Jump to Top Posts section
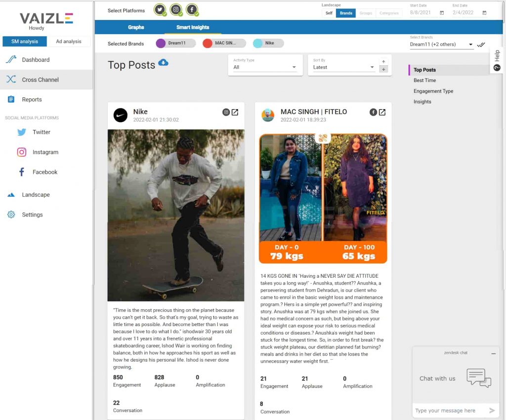The image size is (506, 420). (424, 70)
